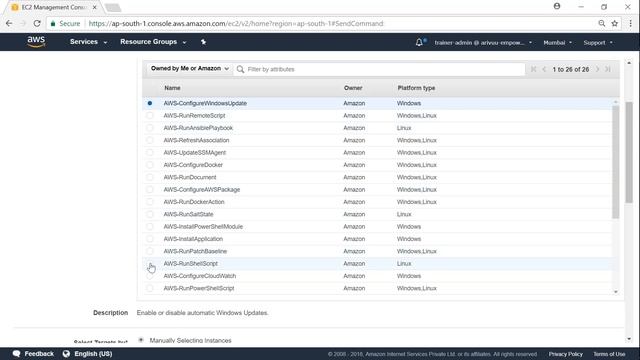
Task: Click the AWS logo home icon
Action: tap(36, 42)
